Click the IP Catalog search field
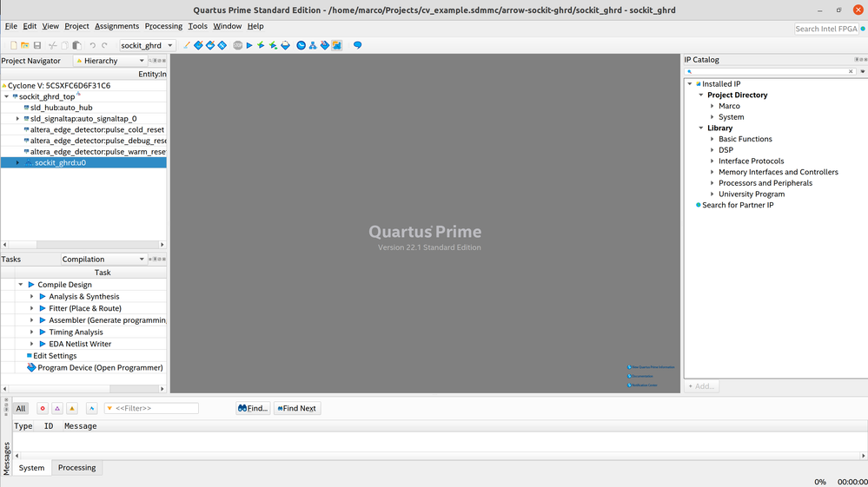Image resolution: width=868 pixels, height=487 pixels. 771,71
